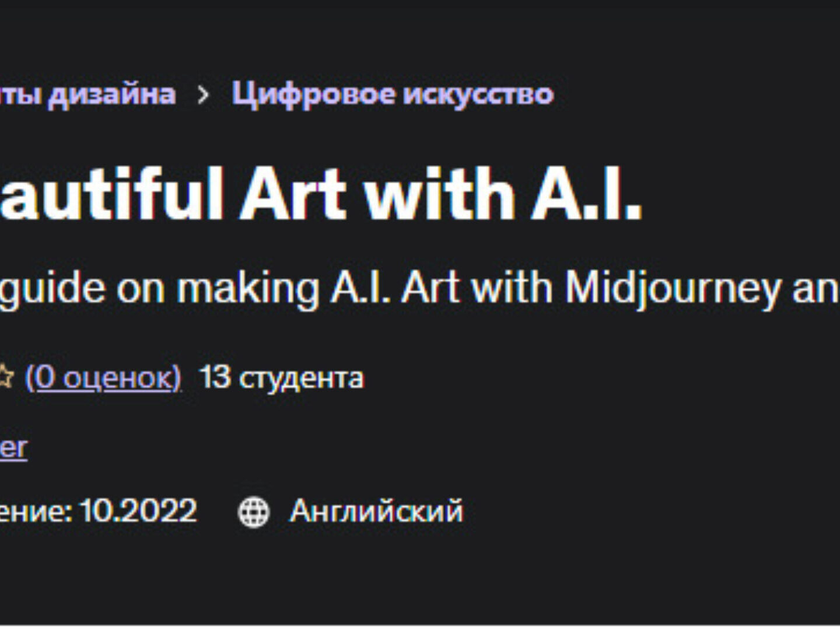Click the word студента beside ratings

(x=302, y=378)
